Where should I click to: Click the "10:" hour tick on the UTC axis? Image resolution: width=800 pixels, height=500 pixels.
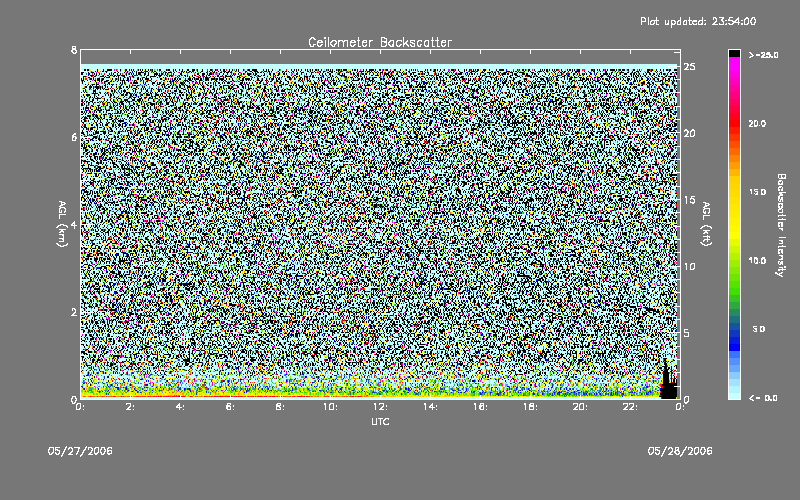[330, 407]
